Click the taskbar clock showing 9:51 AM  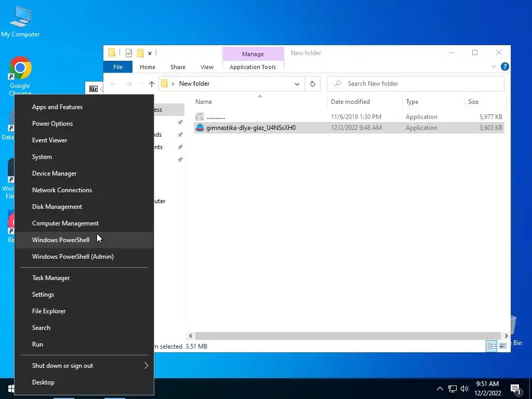coord(487,389)
